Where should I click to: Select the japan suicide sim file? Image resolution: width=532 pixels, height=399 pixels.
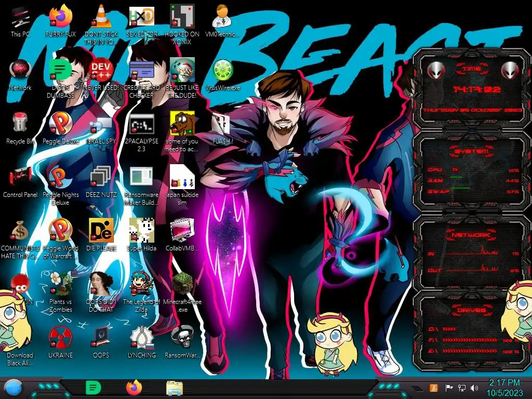[x=182, y=186]
